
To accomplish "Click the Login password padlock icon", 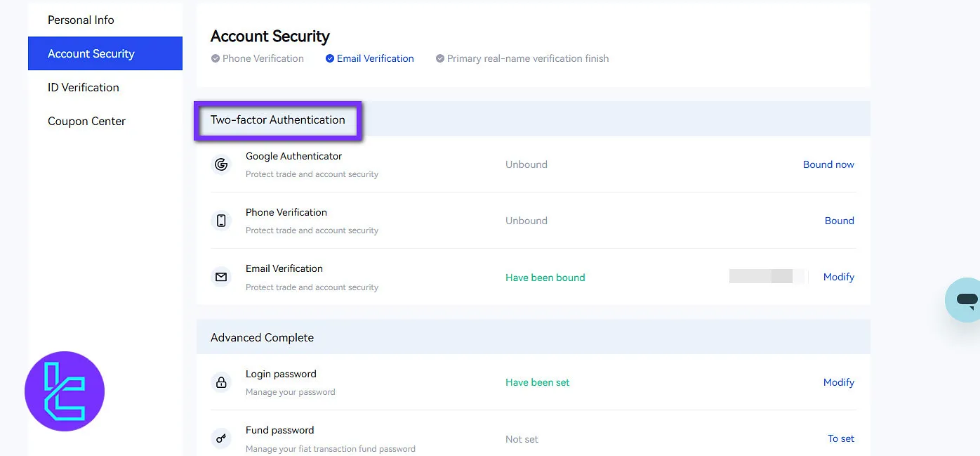I will click(221, 382).
